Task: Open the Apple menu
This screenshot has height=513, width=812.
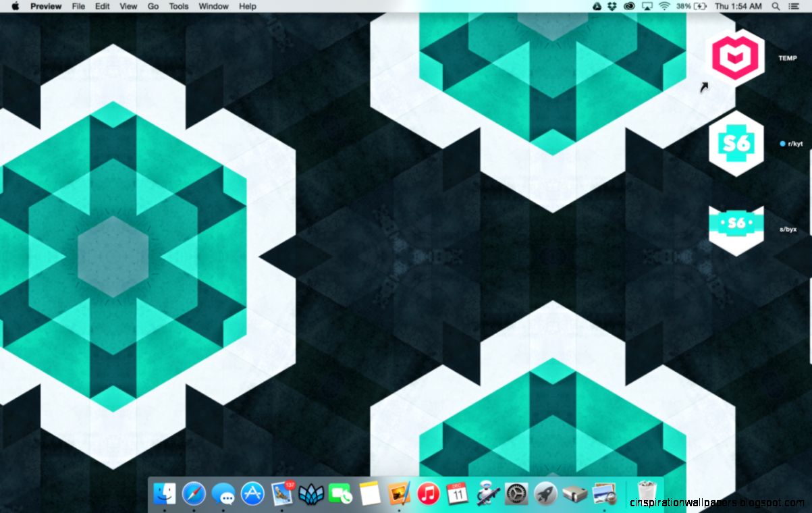Action: 16,6
